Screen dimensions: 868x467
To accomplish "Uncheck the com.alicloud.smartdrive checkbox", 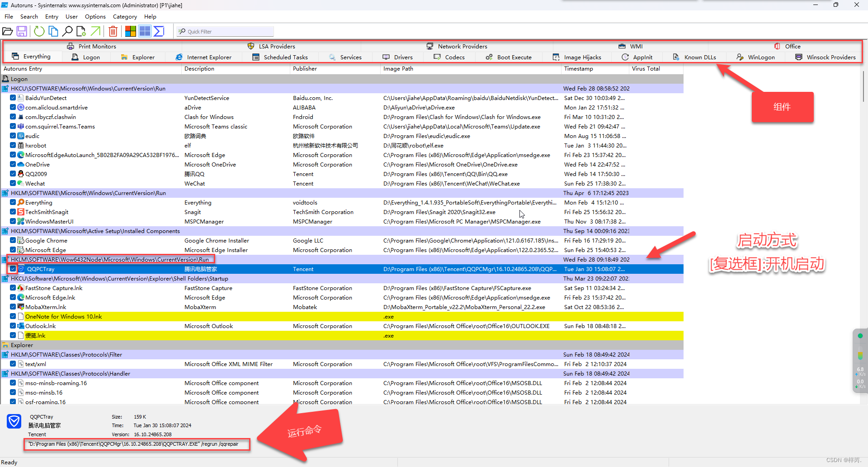I will click(x=13, y=107).
